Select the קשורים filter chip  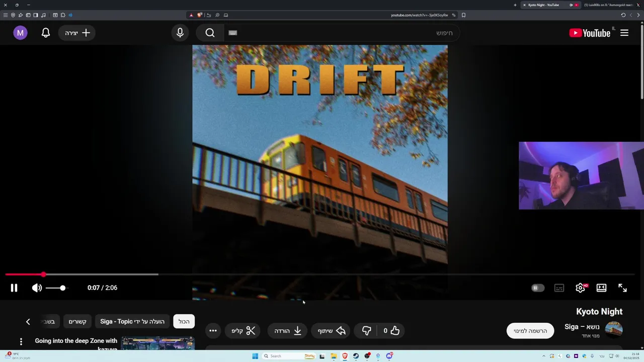[77, 321]
